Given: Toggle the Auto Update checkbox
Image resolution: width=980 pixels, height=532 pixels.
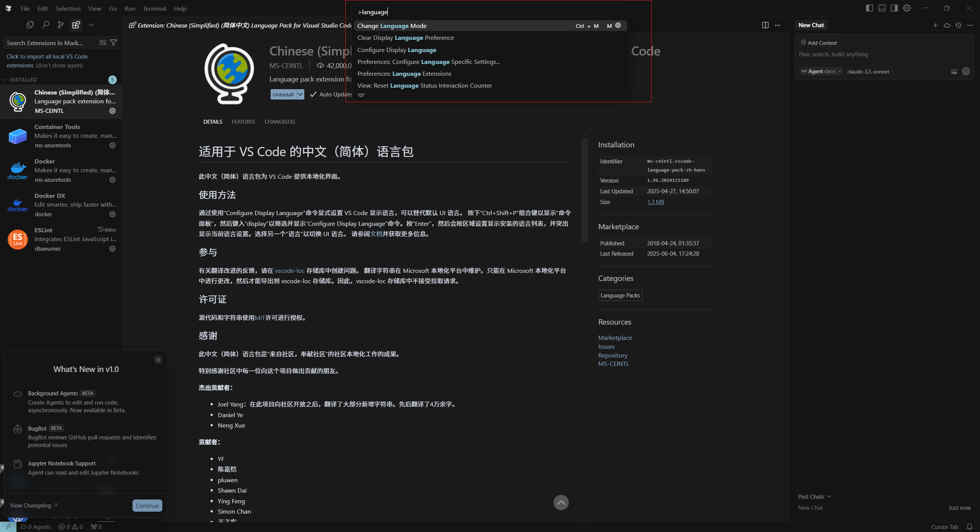Looking at the screenshot, I should pyautogui.click(x=313, y=94).
